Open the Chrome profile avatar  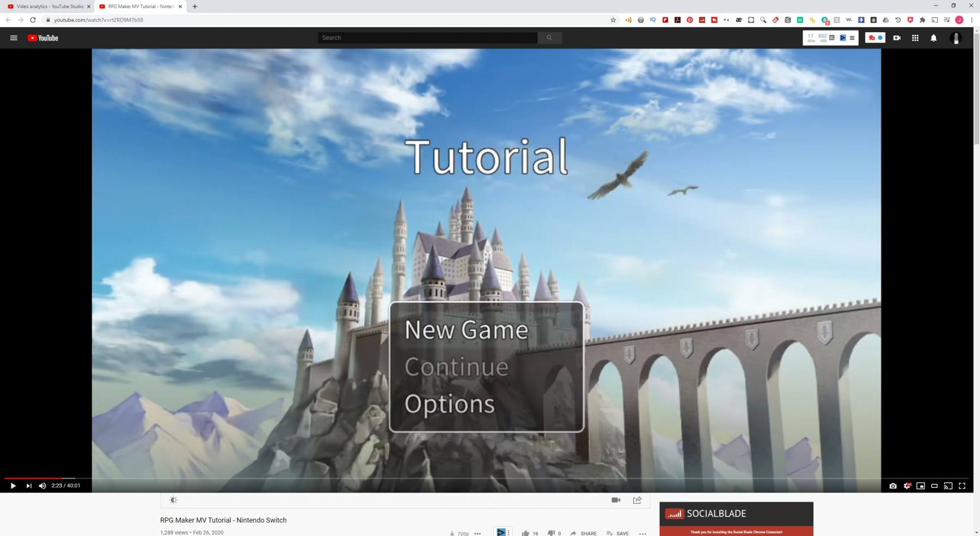click(x=959, y=20)
